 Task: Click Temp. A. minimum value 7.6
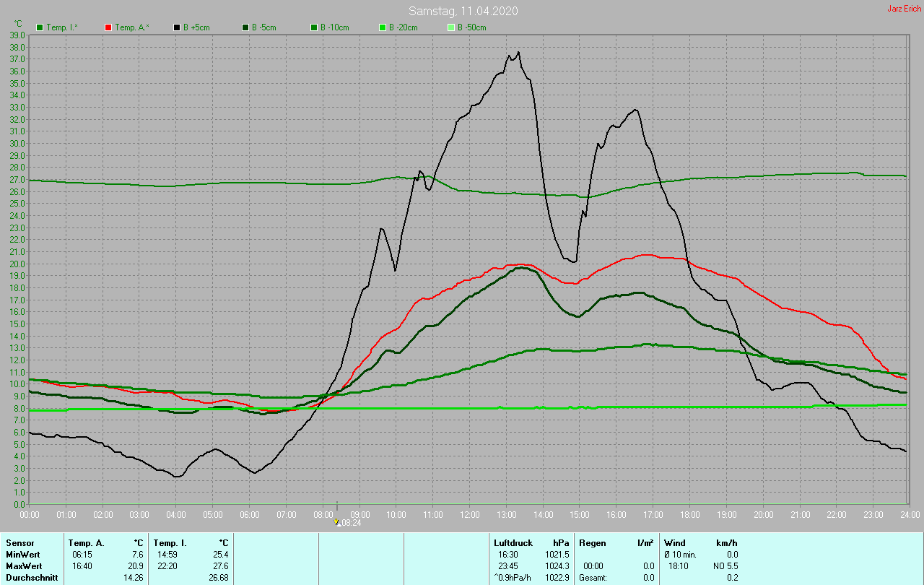click(x=137, y=555)
